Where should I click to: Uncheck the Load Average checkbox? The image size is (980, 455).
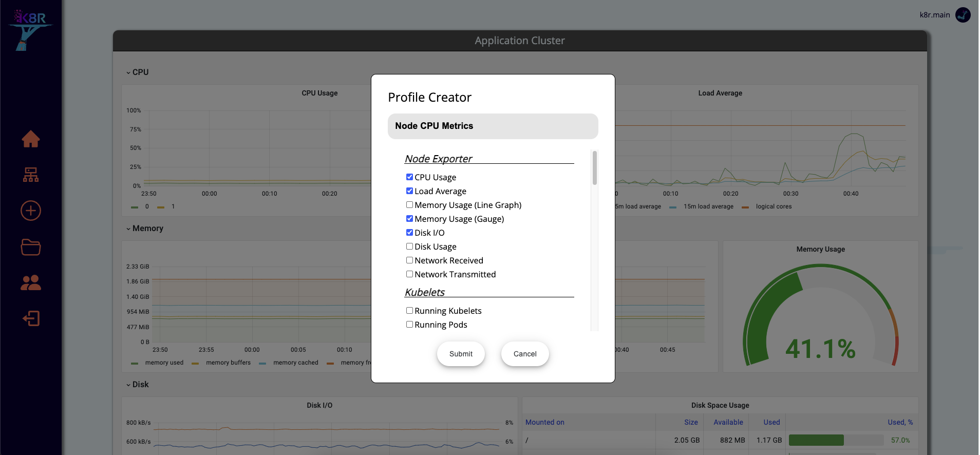click(x=409, y=191)
